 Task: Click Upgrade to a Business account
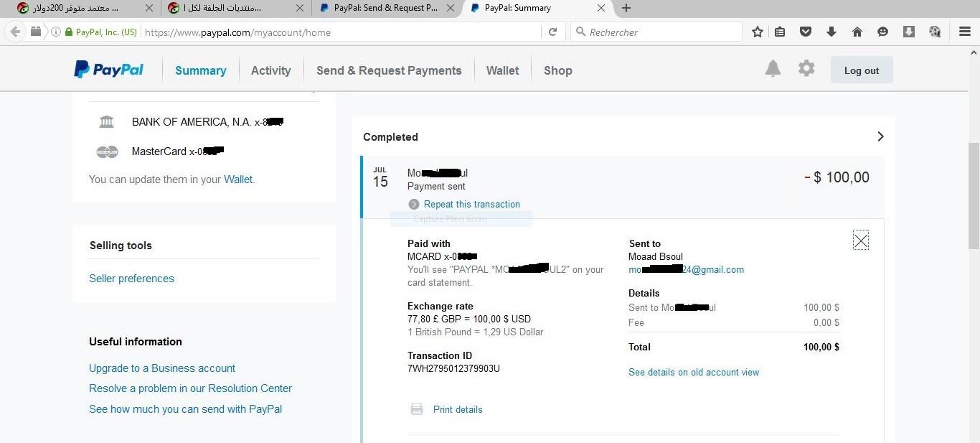(x=162, y=368)
